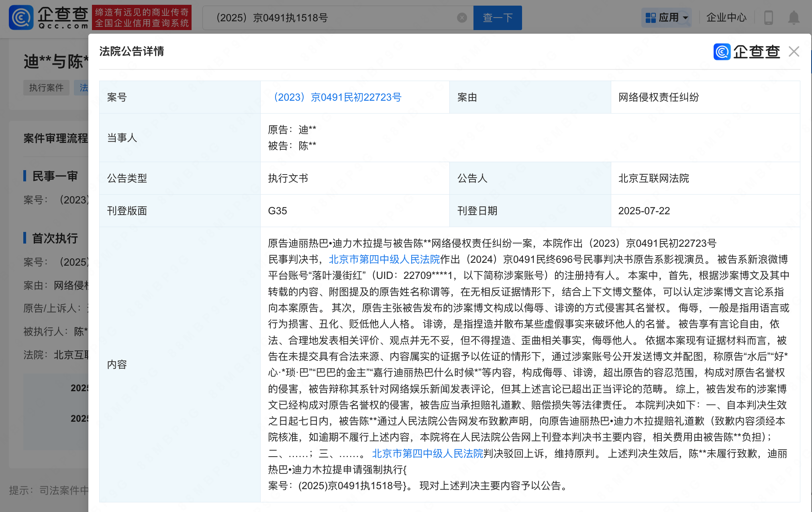
Task: Clear the search field with X icon
Action: tap(462, 18)
